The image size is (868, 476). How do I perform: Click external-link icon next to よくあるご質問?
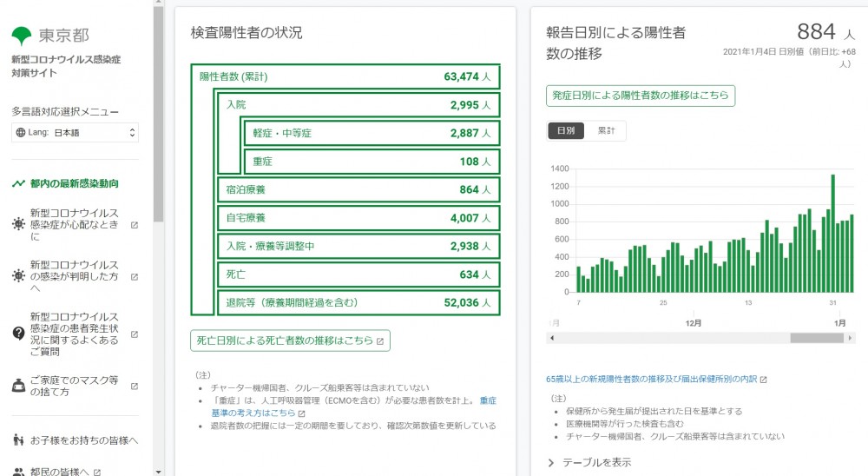click(x=134, y=334)
